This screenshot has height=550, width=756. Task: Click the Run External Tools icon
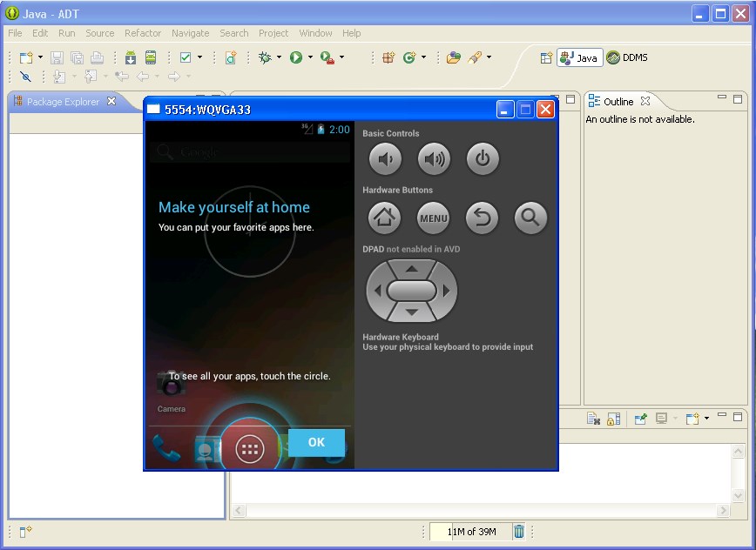click(x=327, y=57)
